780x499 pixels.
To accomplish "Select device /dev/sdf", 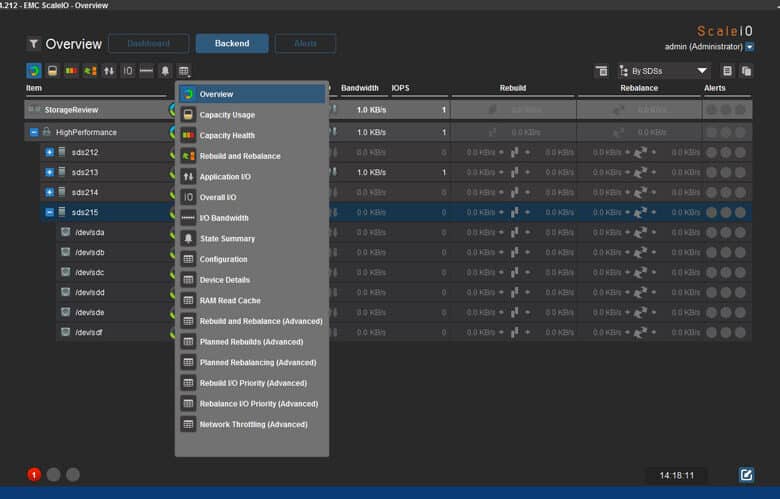I will tap(89, 332).
